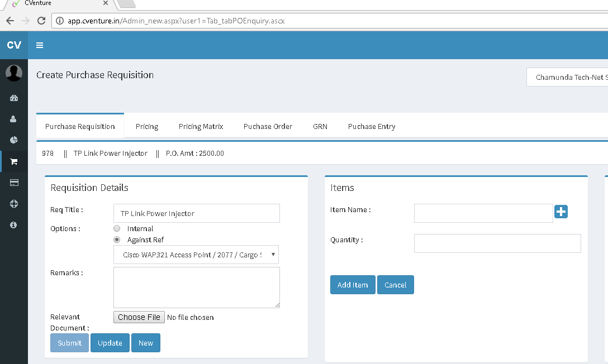The height and width of the screenshot is (364, 608).
Task: Open the Pricing Matrix tab
Action: [x=201, y=127]
